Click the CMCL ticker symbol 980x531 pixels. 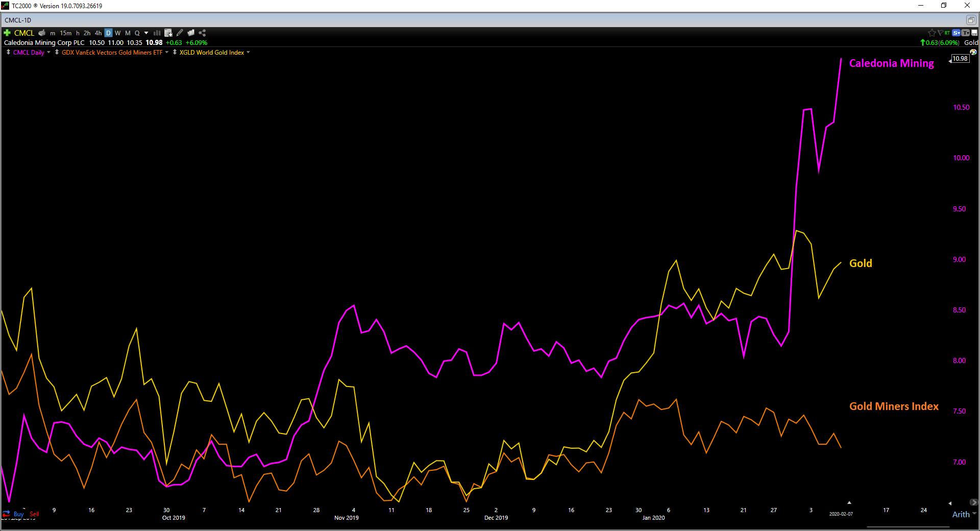click(x=24, y=33)
